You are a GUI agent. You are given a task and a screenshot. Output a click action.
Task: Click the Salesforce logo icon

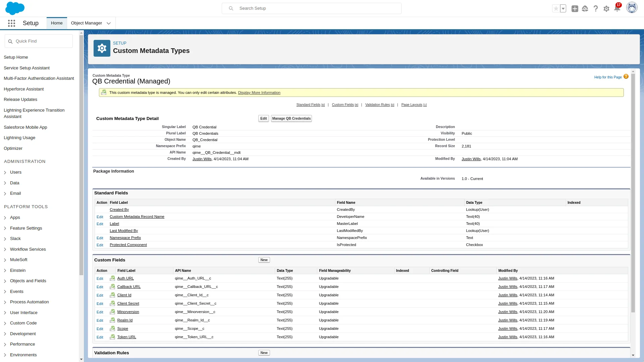(x=15, y=8)
